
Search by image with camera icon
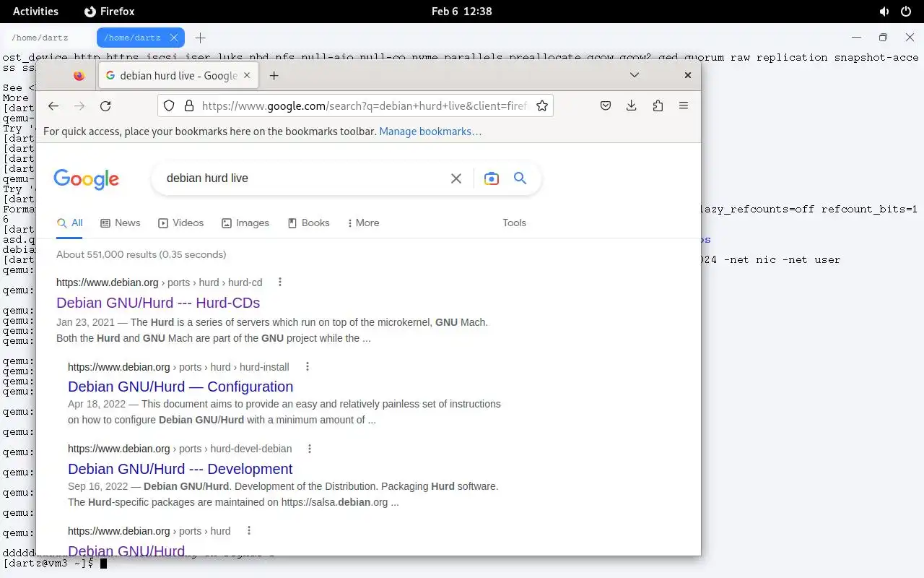point(492,178)
